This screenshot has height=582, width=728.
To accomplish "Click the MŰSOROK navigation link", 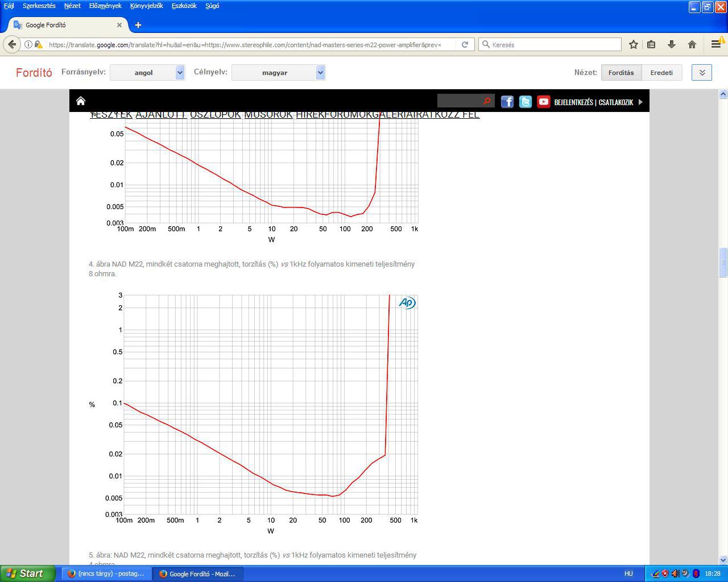I will (268, 115).
